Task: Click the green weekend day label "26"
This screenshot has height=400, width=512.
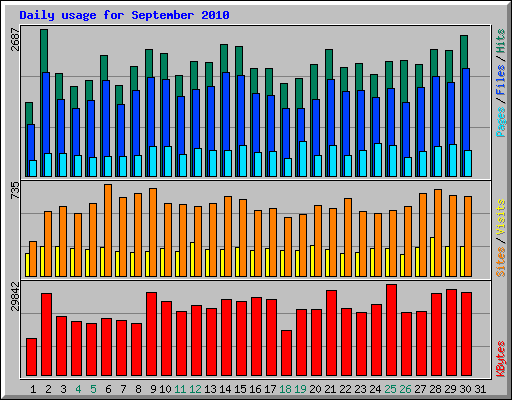Action: pos(405,389)
